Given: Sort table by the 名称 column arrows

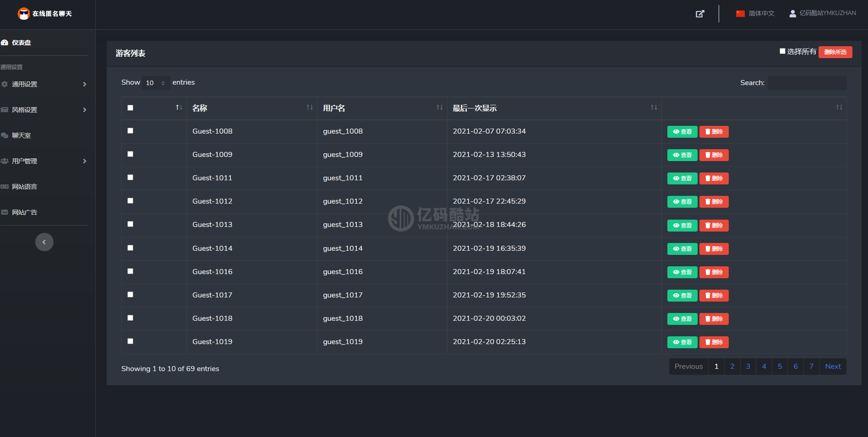Looking at the screenshot, I should point(310,108).
